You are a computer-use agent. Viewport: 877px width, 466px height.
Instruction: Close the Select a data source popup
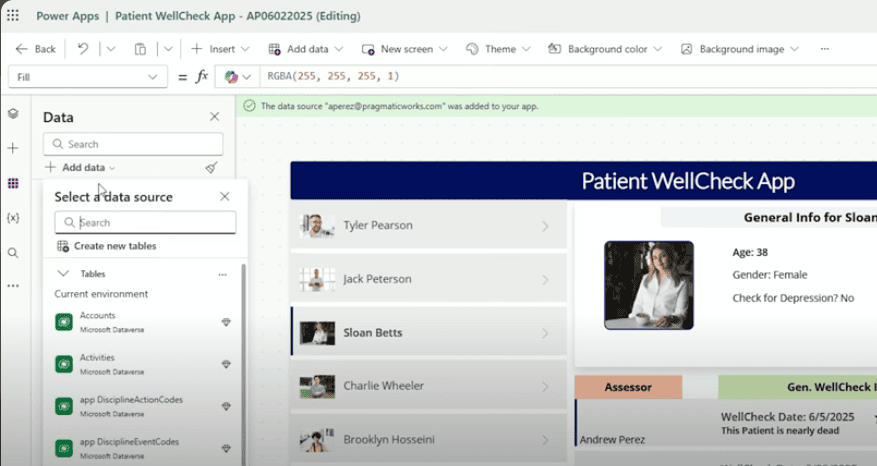click(x=224, y=196)
